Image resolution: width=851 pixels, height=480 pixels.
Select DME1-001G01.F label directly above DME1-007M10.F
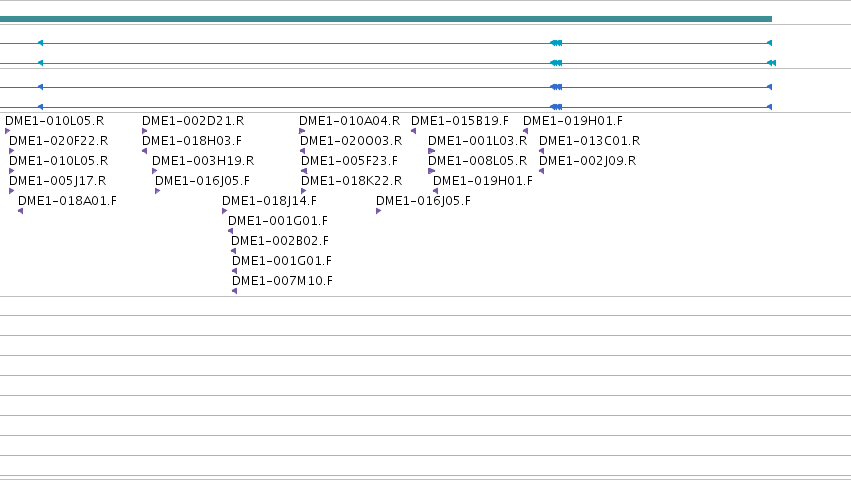[282, 261]
